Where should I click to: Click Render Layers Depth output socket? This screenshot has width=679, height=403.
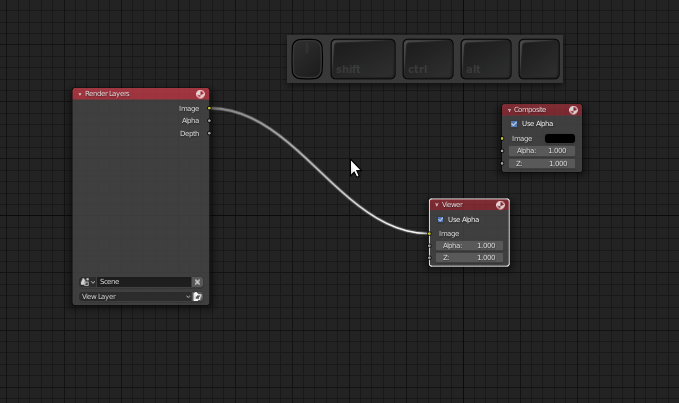pyautogui.click(x=209, y=133)
